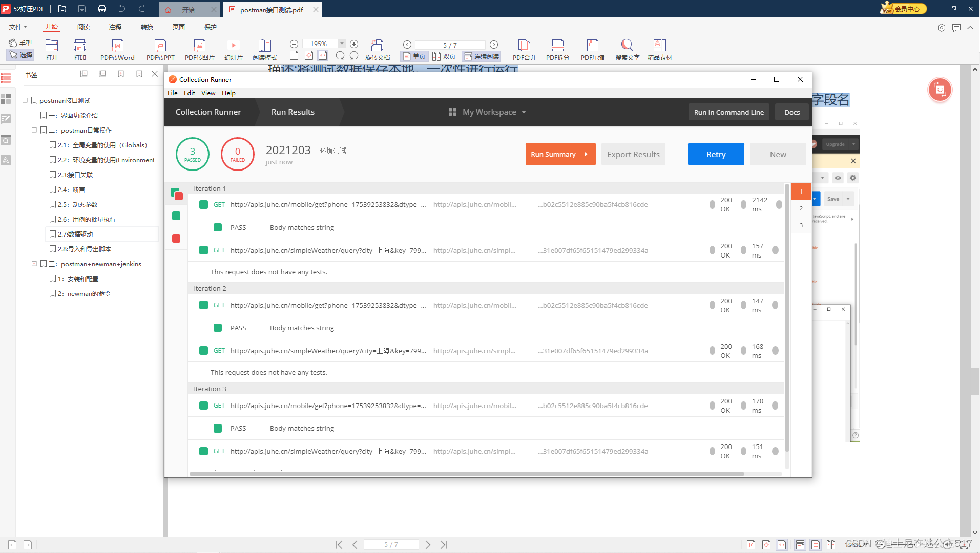The width and height of the screenshot is (980, 553).
Task: Open the 保护 ribbon tab
Action: (x=211, y=27)
